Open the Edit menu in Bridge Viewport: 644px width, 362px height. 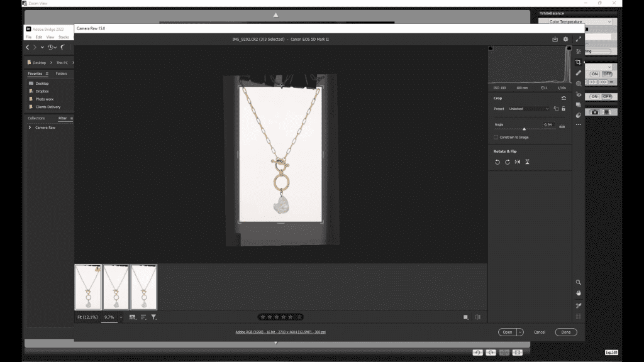click(38, 37)
